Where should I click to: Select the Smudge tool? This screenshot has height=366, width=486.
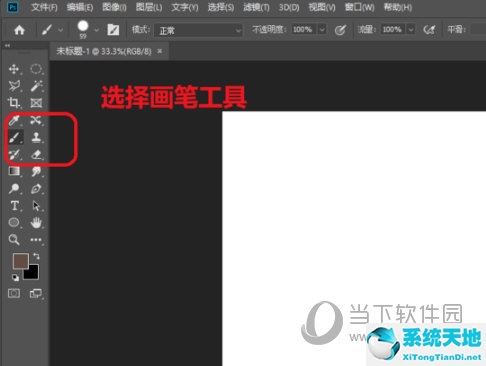coord(36,171)
